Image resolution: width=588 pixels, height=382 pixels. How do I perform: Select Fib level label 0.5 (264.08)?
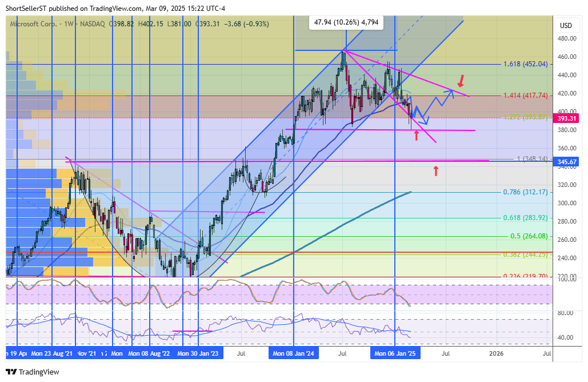(x=529, y=236)
